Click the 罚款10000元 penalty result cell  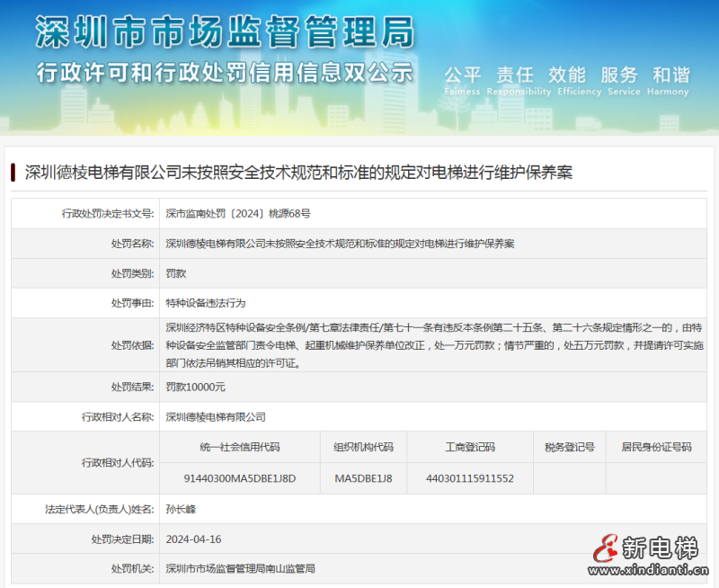click(x=198, y=388)
